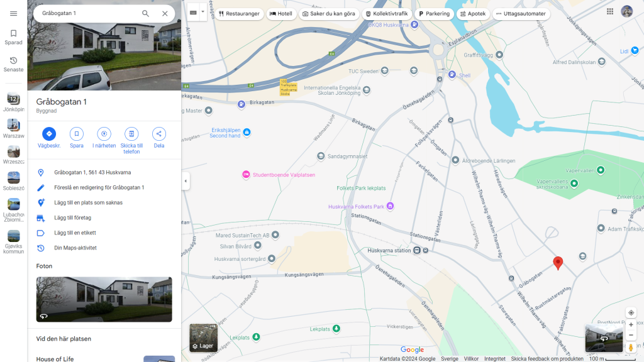Select Graffitivägg marker

(499, 55)
